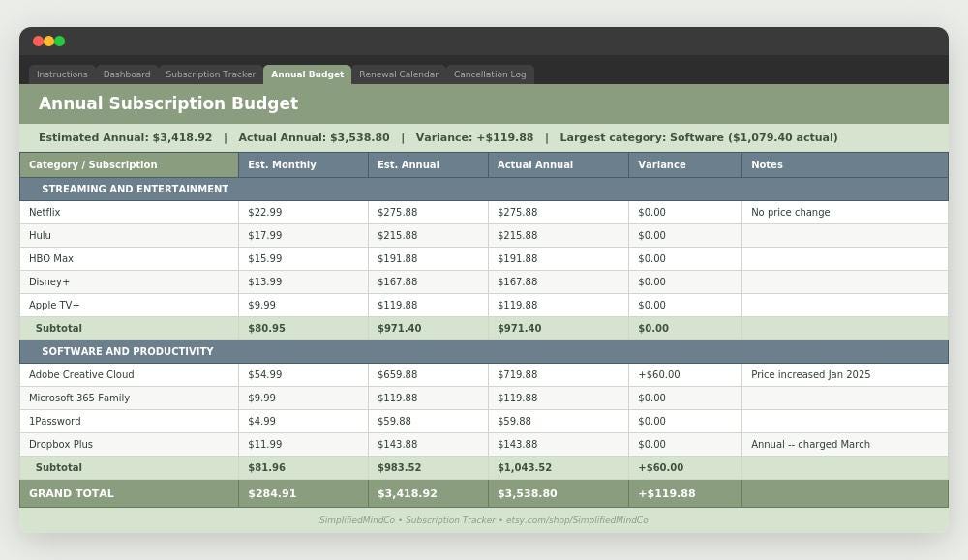Select the Software and Productivity section header
Screen dimensions: 968x560
tap(484, 351)
